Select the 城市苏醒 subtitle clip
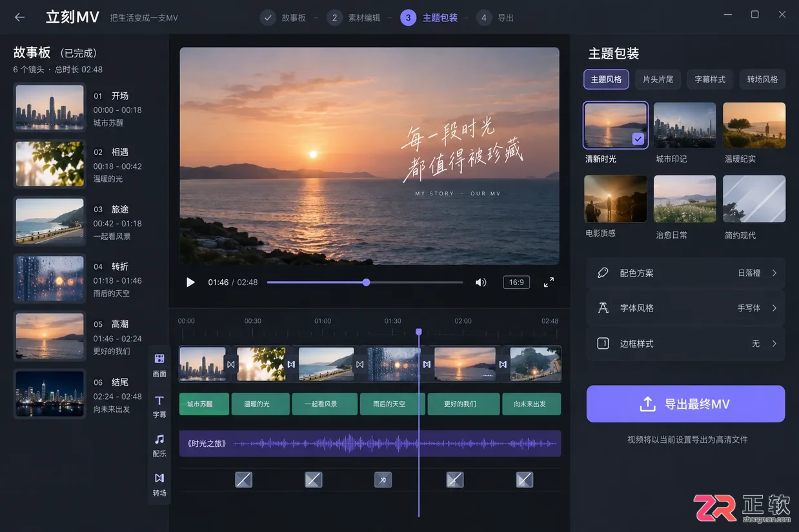The height and width of the screenshot is (532, 799). [204, 404]
